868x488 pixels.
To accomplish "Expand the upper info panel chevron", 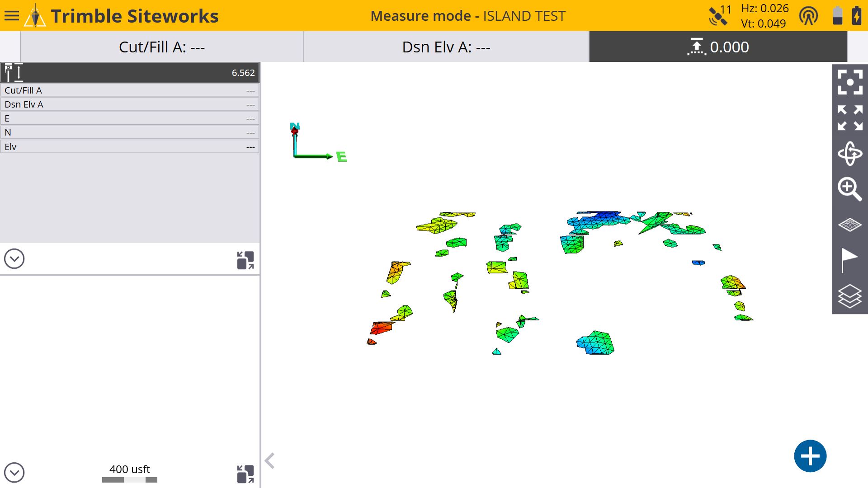I will coord(14,259).
